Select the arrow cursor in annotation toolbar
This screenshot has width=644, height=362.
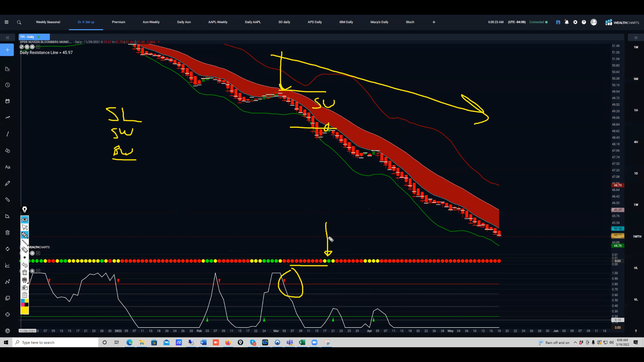tap(24, 227)
